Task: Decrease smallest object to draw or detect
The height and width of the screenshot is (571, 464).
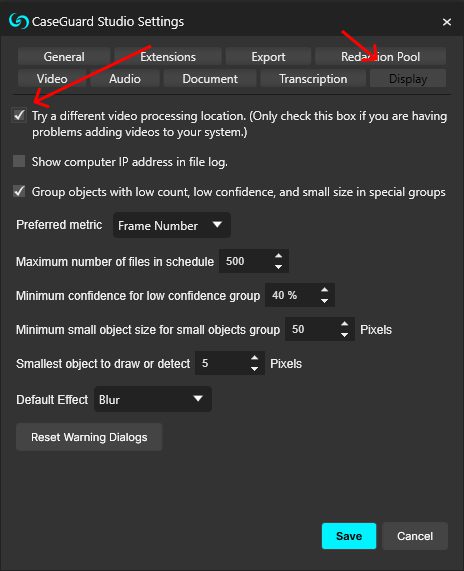Action: (255, 369)
